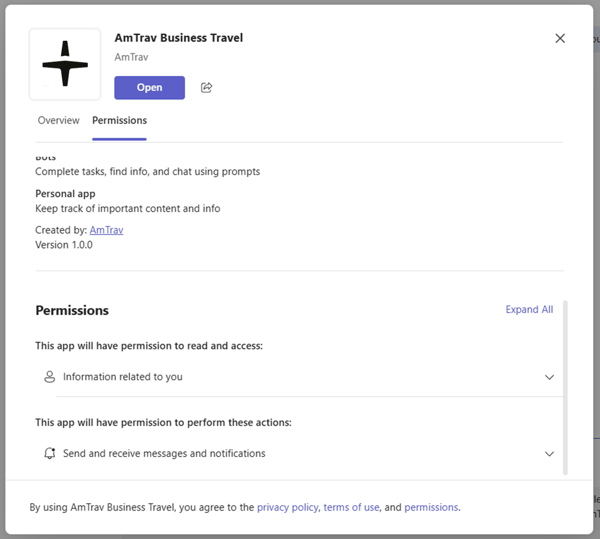Click the bell icon for notifications permission
The height and width of the screenshot is (539, 600).
[x=50, y=453]
